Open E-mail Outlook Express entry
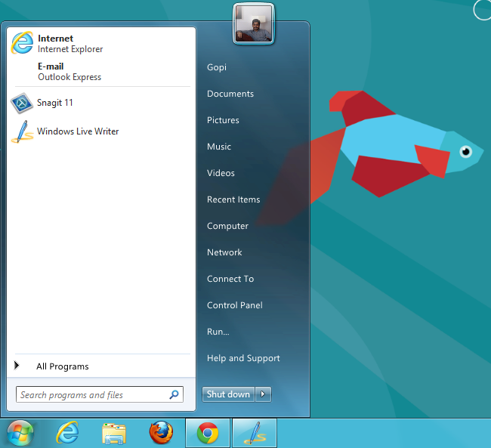Viewport: 491px width, 448px height. tap(69, 72)
